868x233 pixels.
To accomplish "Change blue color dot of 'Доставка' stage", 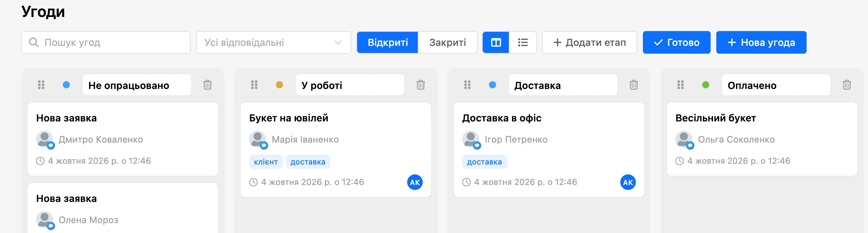I will 493,85.
